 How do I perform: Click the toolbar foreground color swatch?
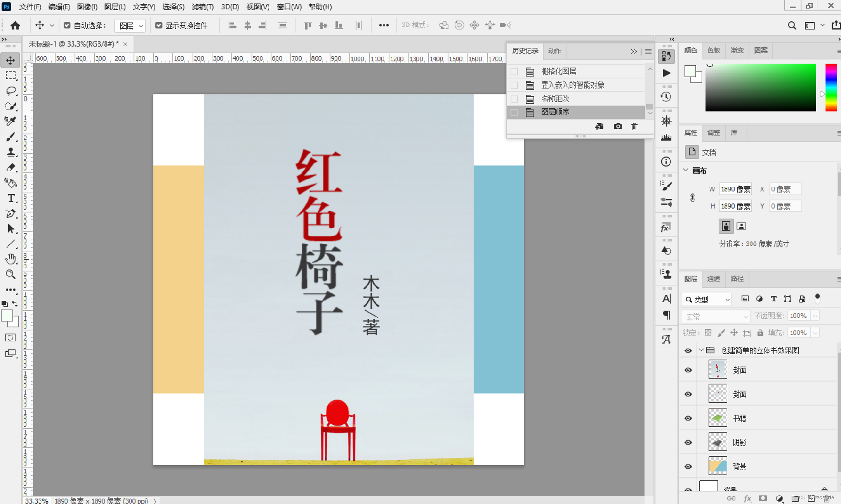point(7,316)
